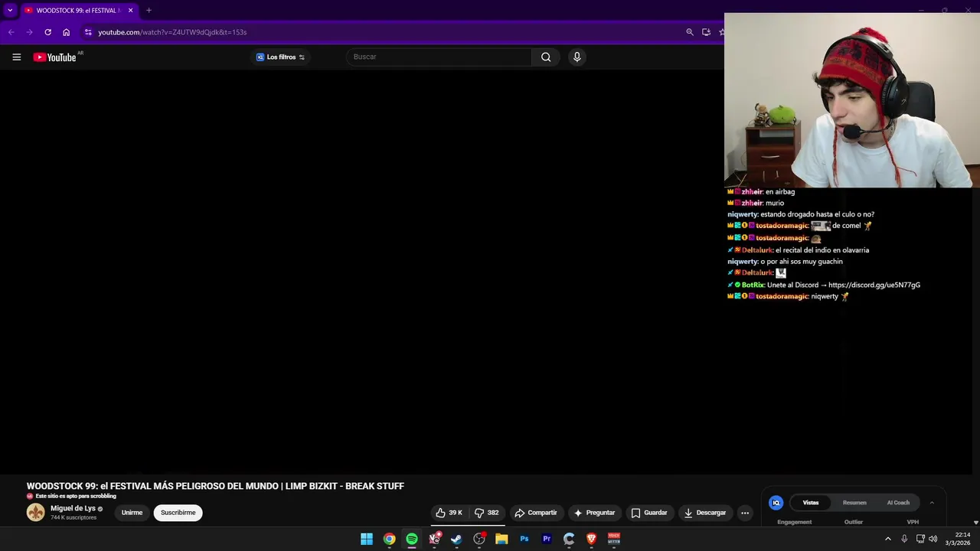Click the blue IQ extension logo
980x551 pixels.
point(776,503)
